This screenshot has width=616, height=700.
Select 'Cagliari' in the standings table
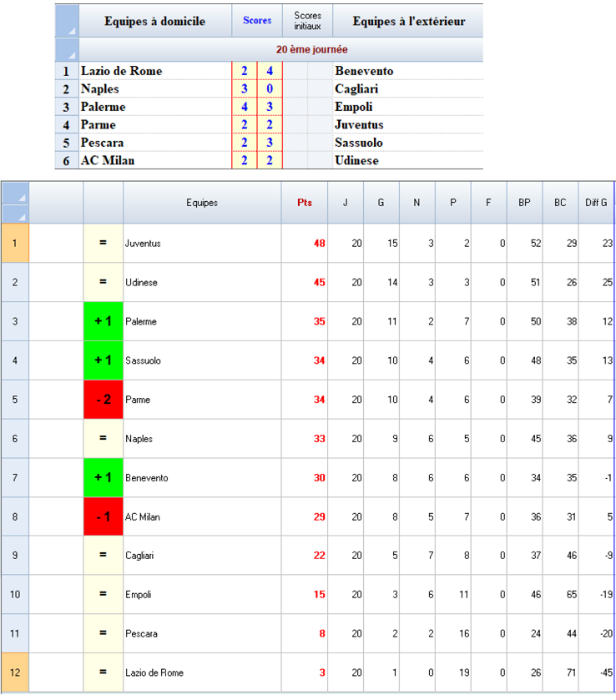202,556
